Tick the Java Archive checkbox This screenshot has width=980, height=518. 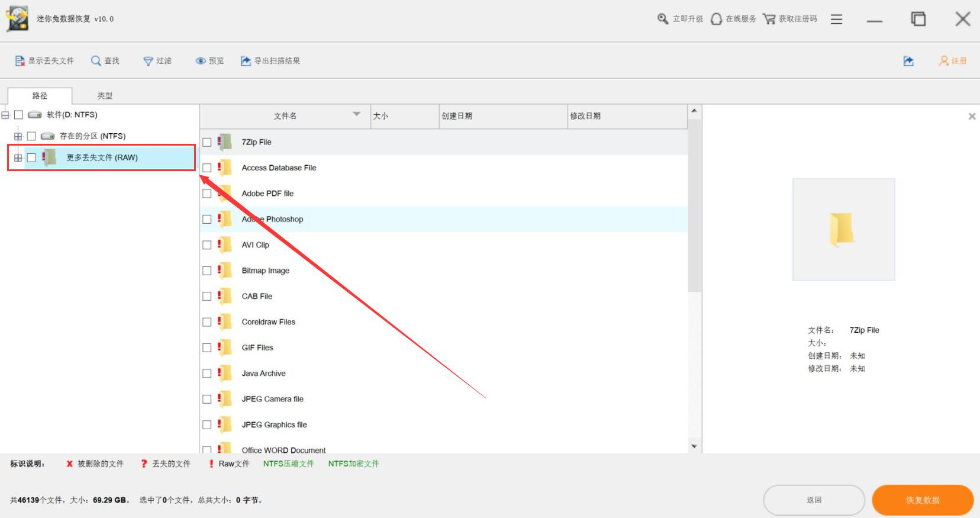(207, 374)
